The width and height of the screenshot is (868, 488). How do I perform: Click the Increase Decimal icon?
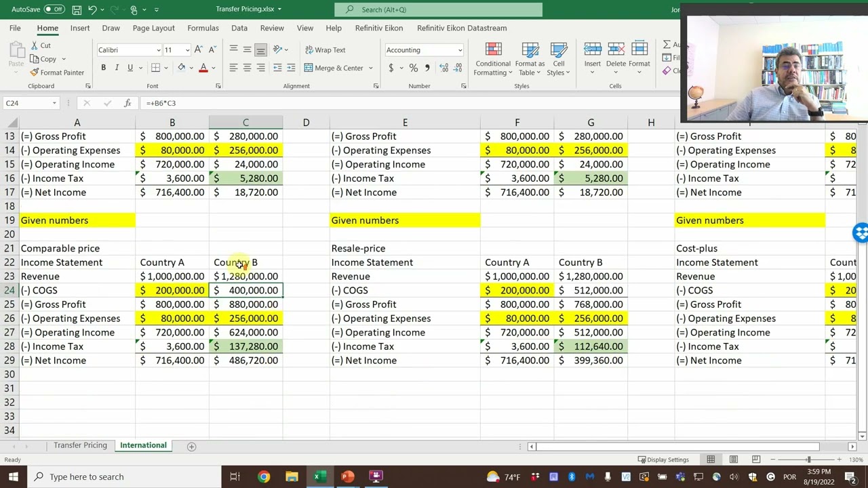[x=443, y=68]
